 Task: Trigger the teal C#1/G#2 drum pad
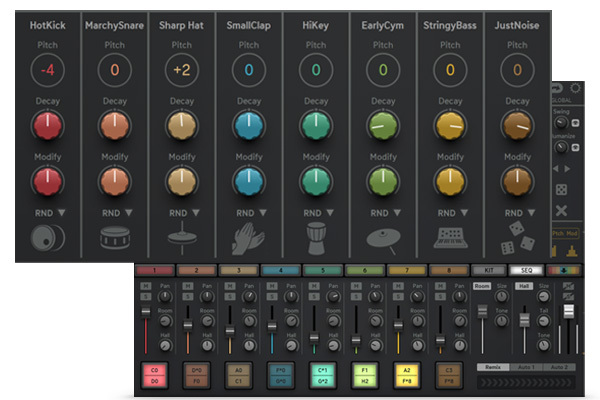point(323,376)
